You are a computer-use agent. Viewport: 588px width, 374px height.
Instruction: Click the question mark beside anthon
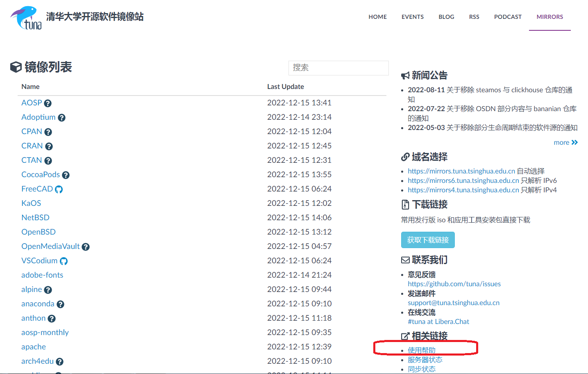point(52,319)
